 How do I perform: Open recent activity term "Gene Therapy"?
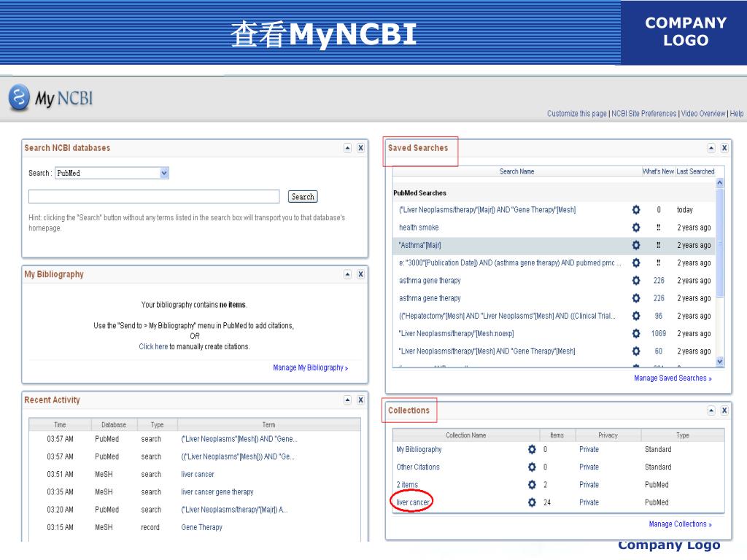coord(201,528)
